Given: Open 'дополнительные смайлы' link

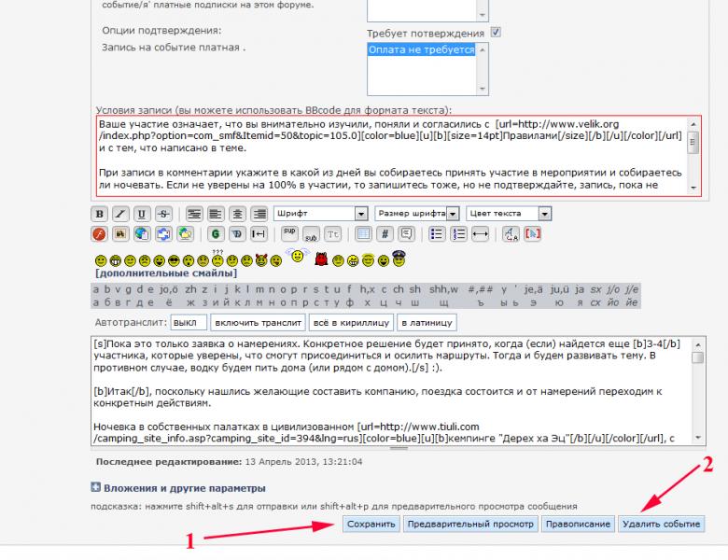Looking at the screenshot, I should [165, 273].
